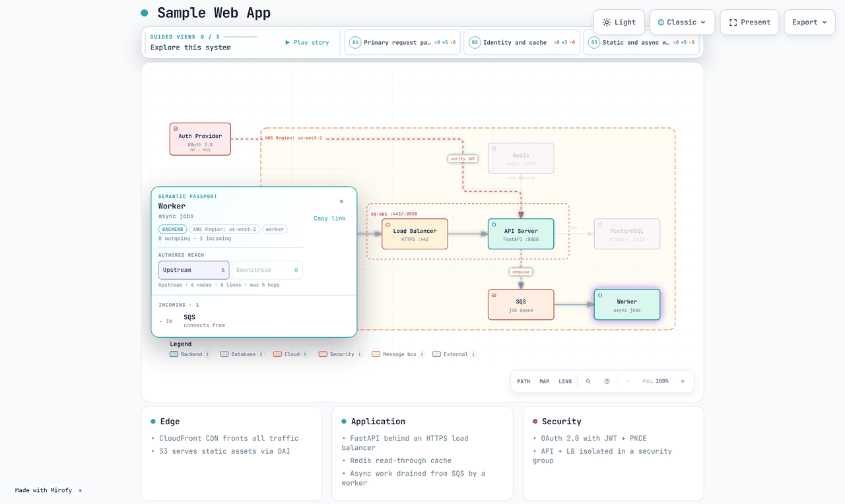Click the AWS Region: us-west-2 tag chip
This screenshot has width=845, height=504.
coord(224,230)
